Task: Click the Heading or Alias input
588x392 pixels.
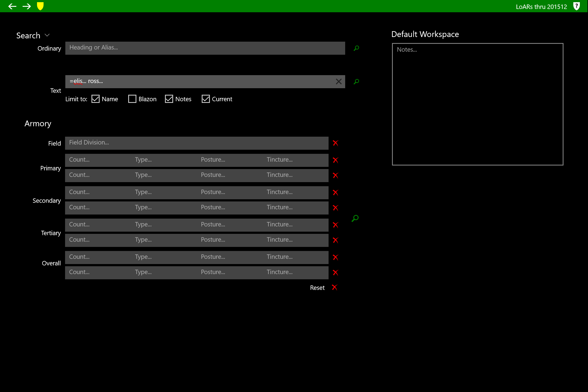Action: pos(205,48)
